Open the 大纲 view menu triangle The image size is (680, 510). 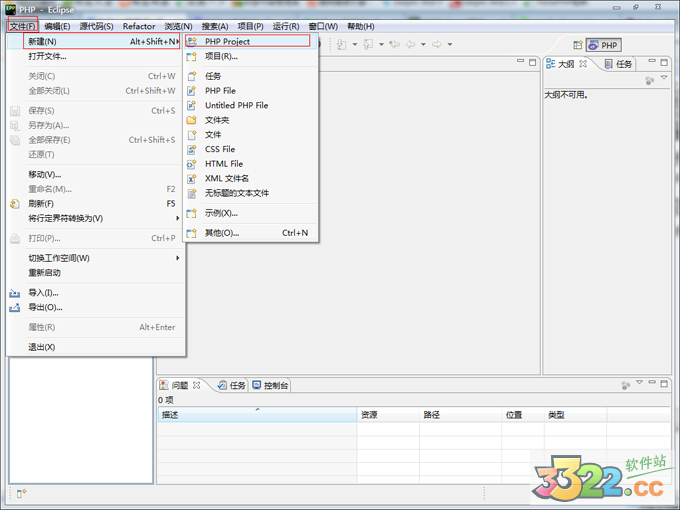click(664, 77)
